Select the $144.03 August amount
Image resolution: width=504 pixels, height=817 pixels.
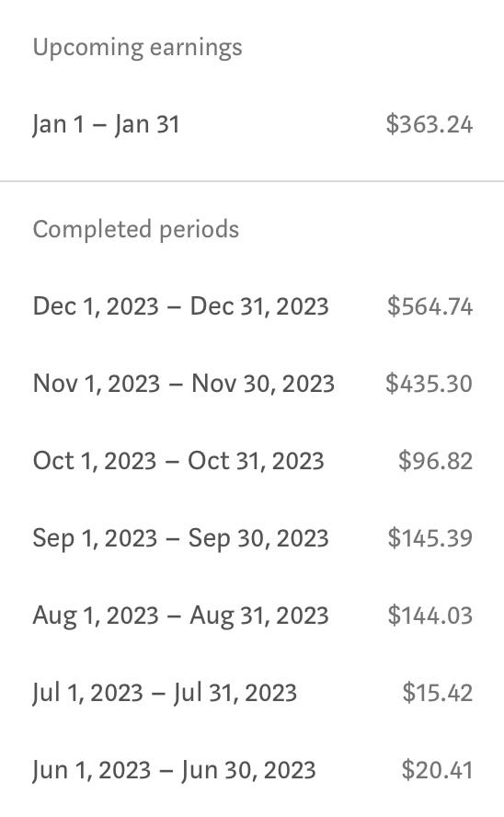[x=430, y=616]
